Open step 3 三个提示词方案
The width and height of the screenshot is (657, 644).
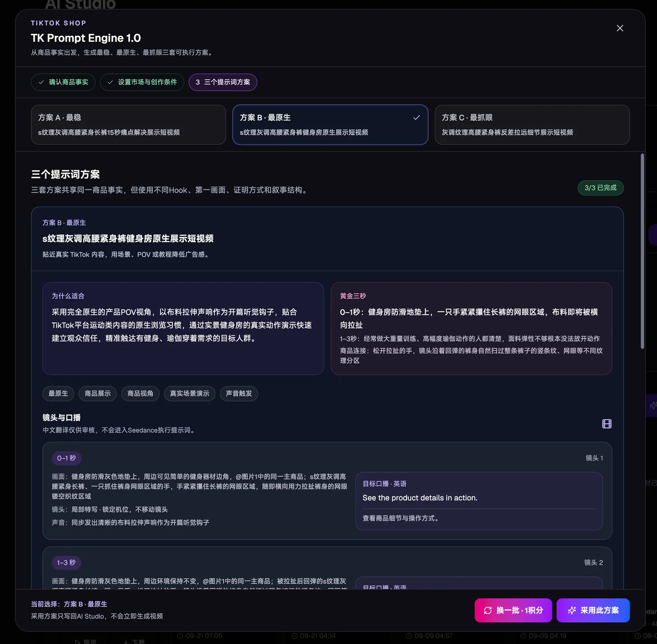tap(223, 82)
